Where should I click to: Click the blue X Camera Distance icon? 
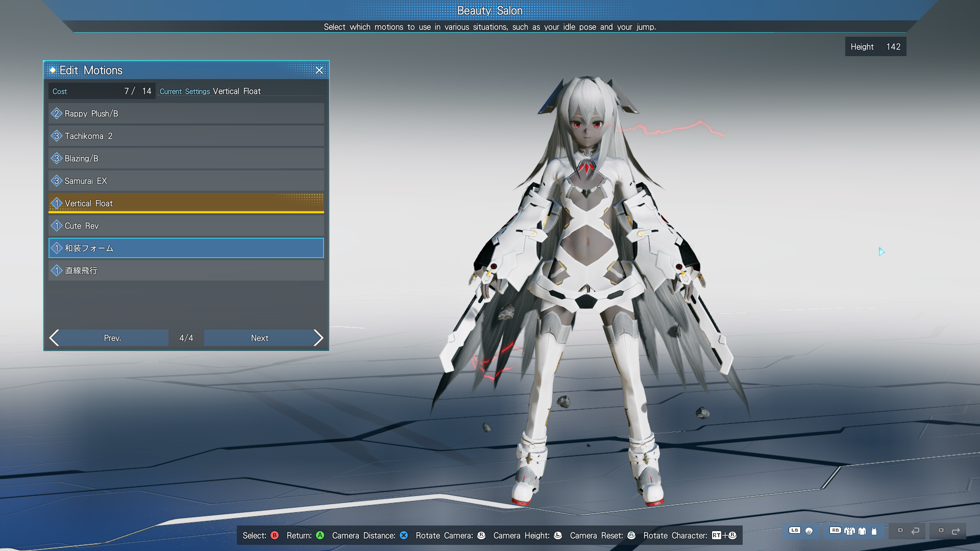tap(404, 535)
